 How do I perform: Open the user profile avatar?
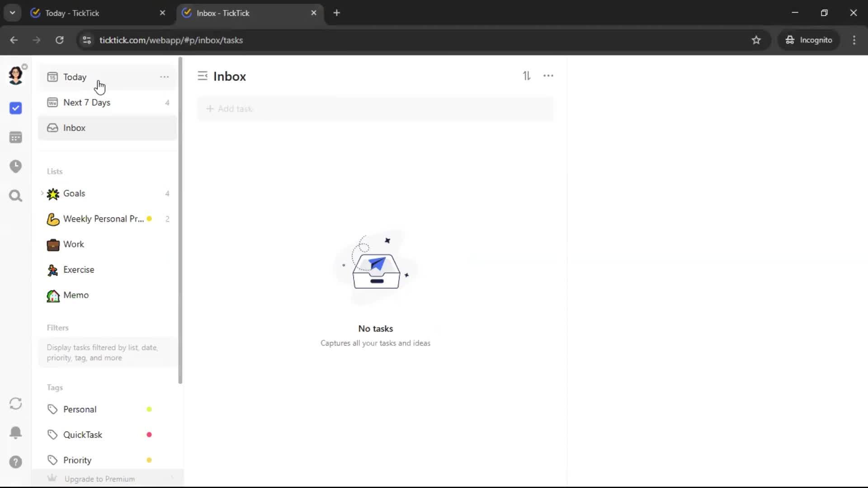pyautogui.click(x=15, y=75)
